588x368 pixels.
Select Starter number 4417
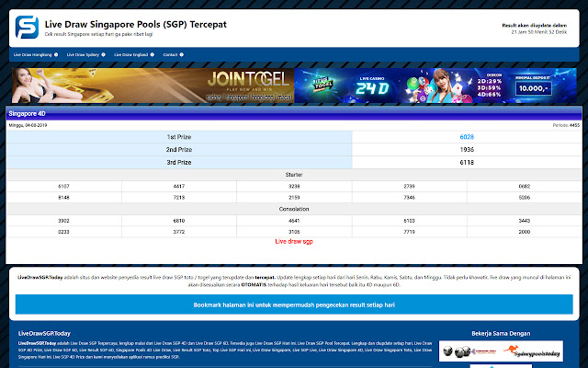point(179,186)
